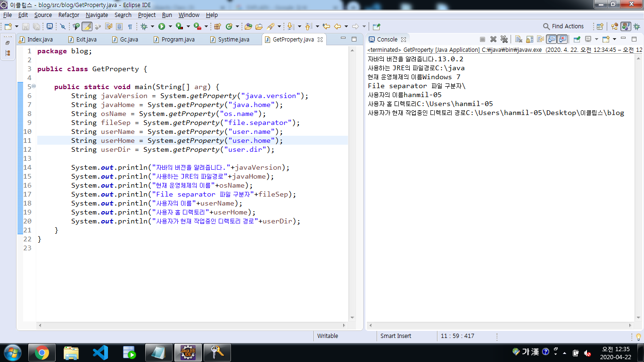Viewport: 644px width, 362px height.
Task: Toggle Show Whitespace Characters pilcrow icon
Action: tap(130, 26)
